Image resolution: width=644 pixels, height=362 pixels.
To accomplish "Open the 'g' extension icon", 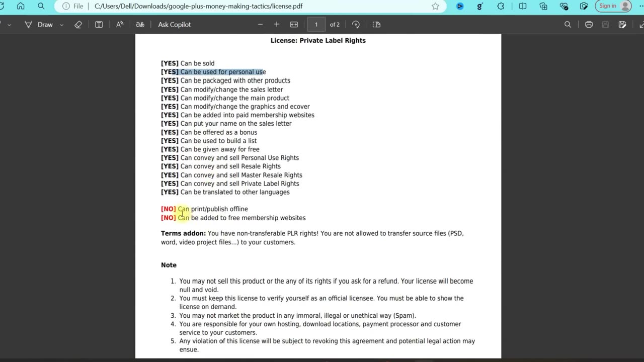I will pos(480,6).
